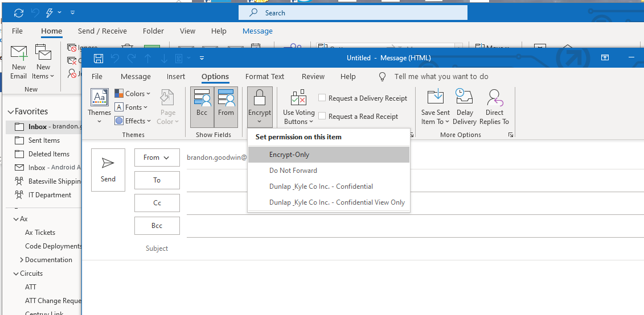Open Page Color dropdown in Themes group
644x315 pixels.
168,107
